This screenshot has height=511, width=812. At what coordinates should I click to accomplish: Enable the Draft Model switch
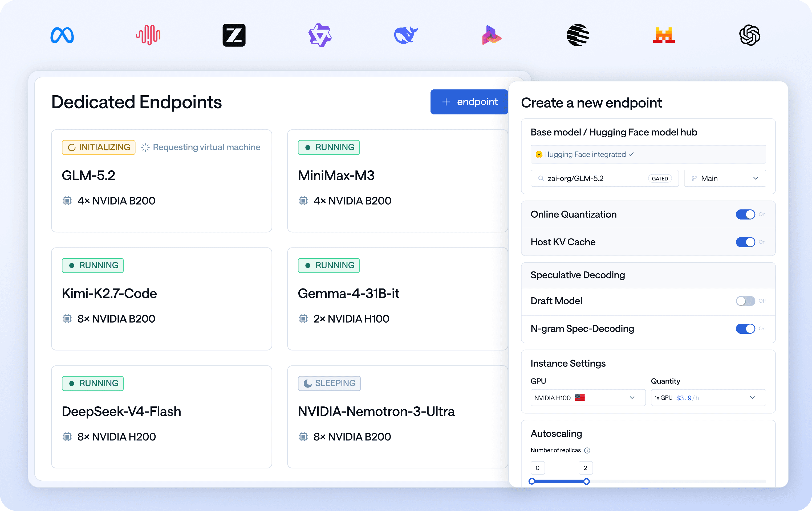745,301
